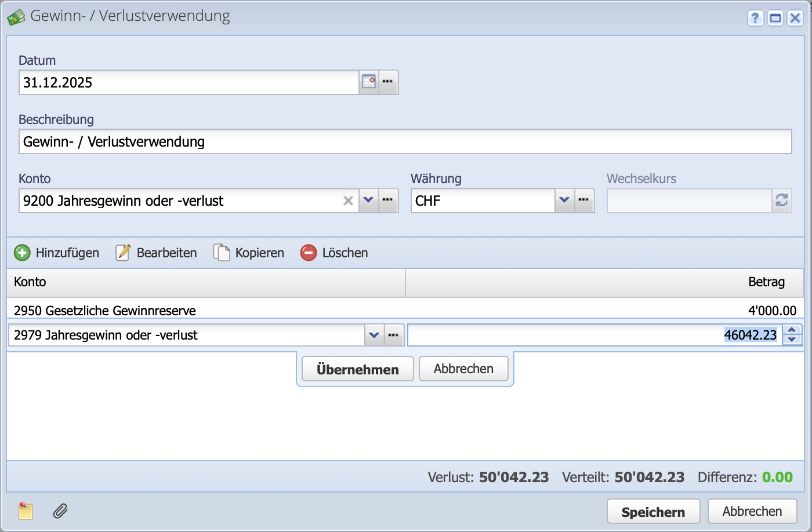Image resolution: width=812 pixels, height=532 pixels.
Task: Click the Hinzufügen green plus icon
Action: 22,253
